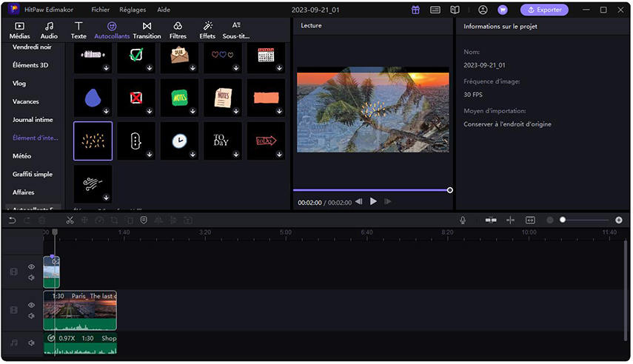Open the Fichier menu
Screen dimensions: 633x364
click(100, 10)
